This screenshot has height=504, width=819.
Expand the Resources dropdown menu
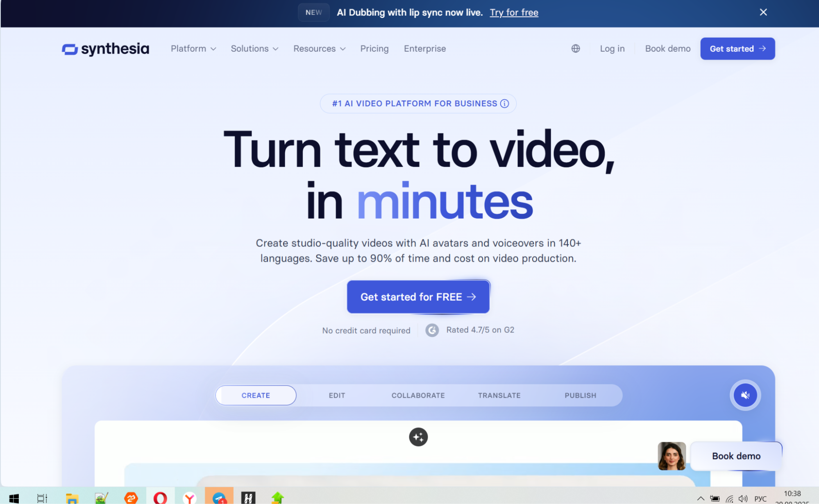[319, 49]
